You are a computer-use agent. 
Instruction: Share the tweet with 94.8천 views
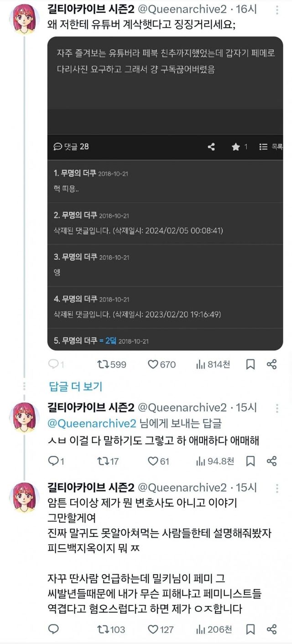click(271, 461)
